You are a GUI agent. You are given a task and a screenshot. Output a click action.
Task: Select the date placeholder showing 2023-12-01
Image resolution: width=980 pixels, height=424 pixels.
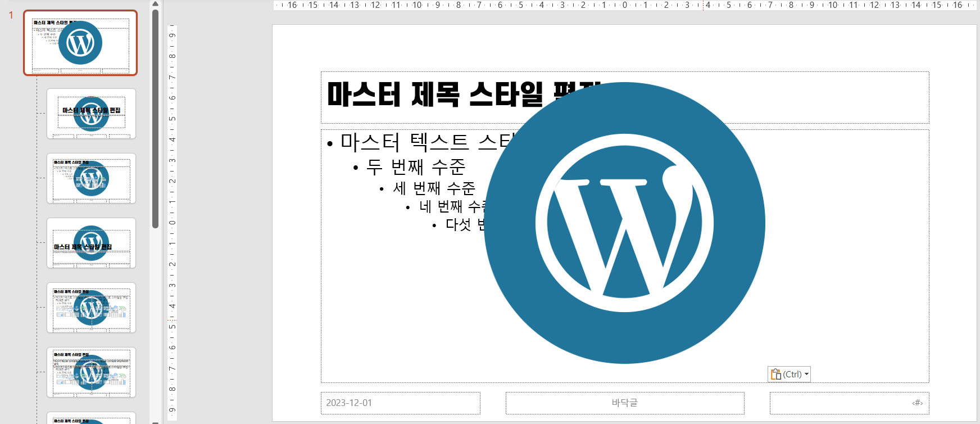pyautogui.click(x=400, y=403)
